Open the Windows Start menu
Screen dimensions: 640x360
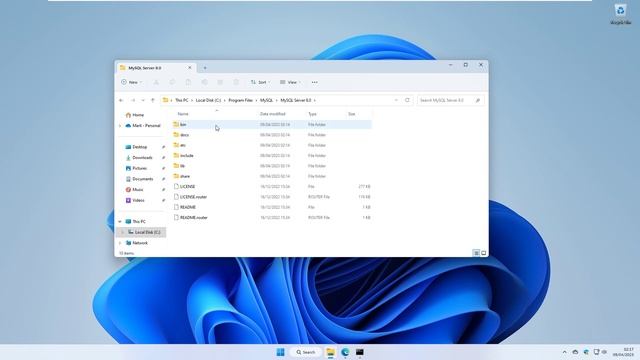tap(280, 352)
